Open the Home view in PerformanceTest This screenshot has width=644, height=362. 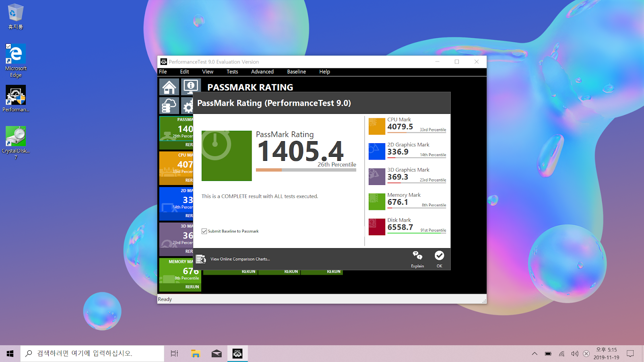coord(169,87)
